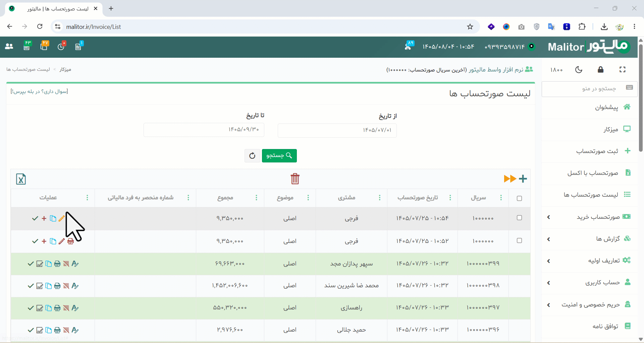Screen dimensions: 644x343
Task: Export the invoice list to Excel
Action: tap(21, 179)
